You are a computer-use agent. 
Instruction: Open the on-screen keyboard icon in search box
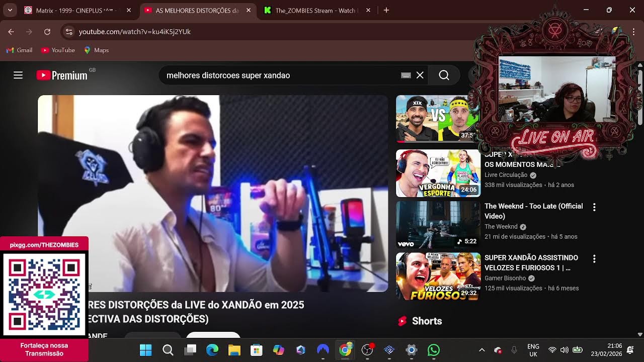click(406, 75)
